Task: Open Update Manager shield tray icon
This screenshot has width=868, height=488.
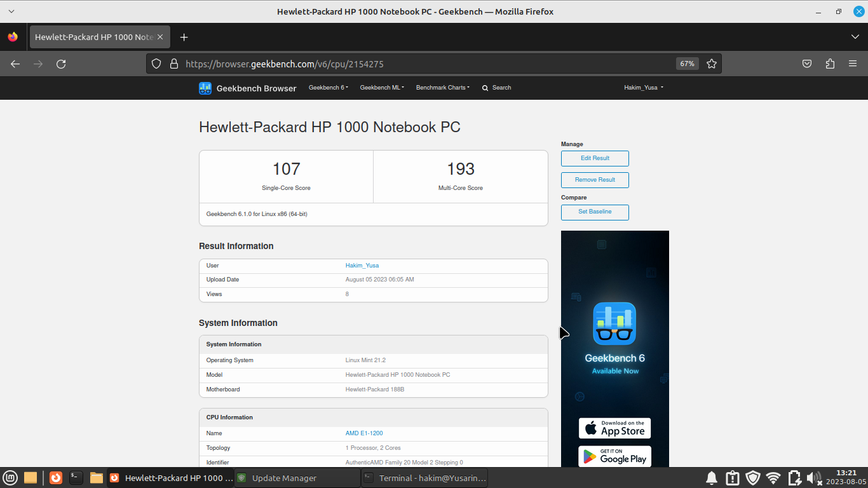Action: [x=753, y=478]
